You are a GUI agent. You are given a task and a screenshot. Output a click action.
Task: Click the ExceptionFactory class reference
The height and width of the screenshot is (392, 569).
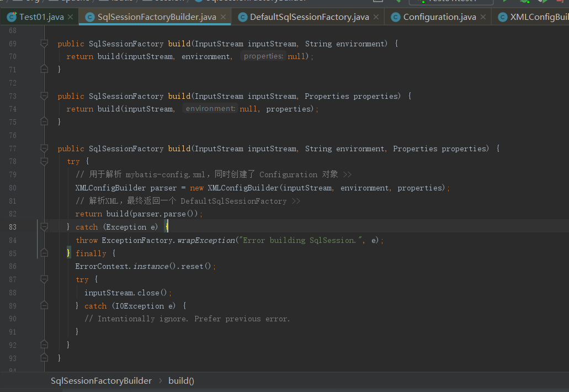[137, 240]
